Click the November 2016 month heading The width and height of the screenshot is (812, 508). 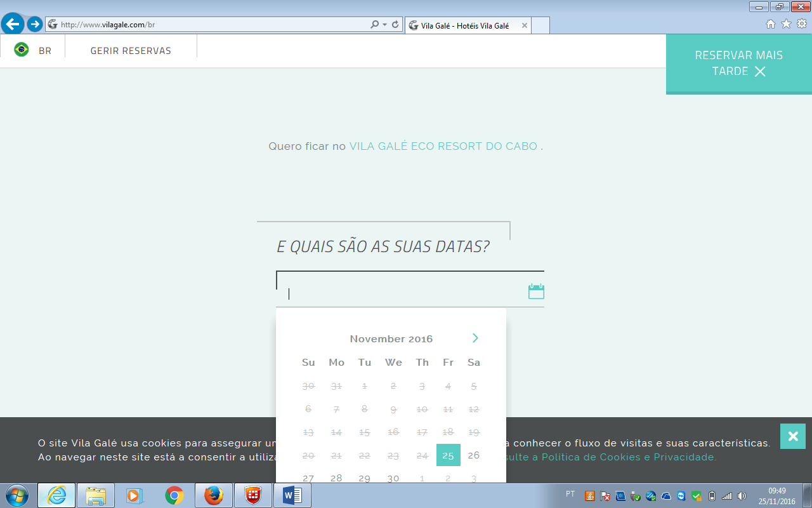[x=391, y=339]
